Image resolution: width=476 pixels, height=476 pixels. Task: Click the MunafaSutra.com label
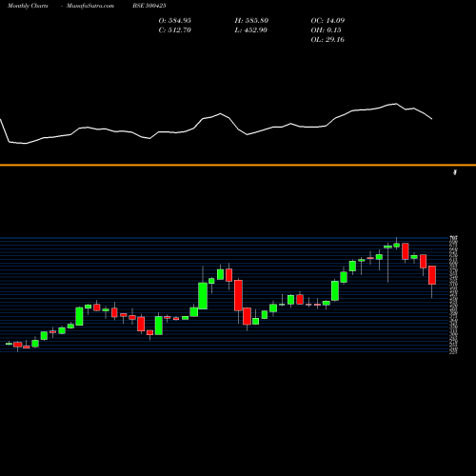[x=90, y=6]
